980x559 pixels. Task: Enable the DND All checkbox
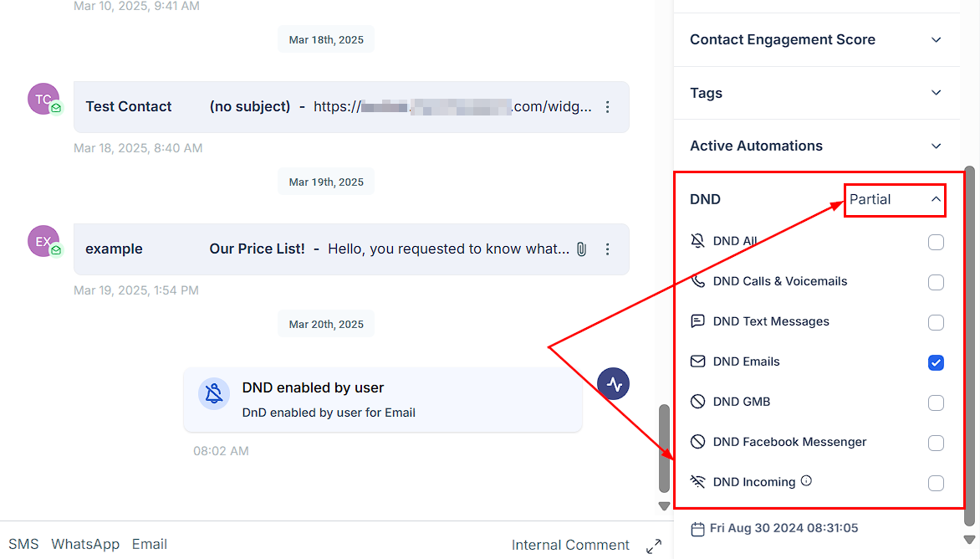(936, 242)
